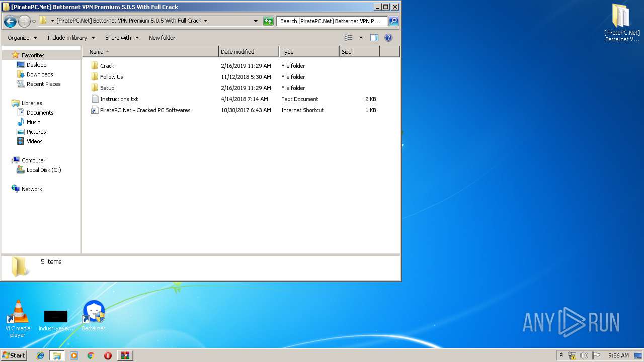The height and width of the screenshot is (362, 644).
Task: Click the taskbar clock showing 9:56 AM
Action: click(x=618, y=355)
